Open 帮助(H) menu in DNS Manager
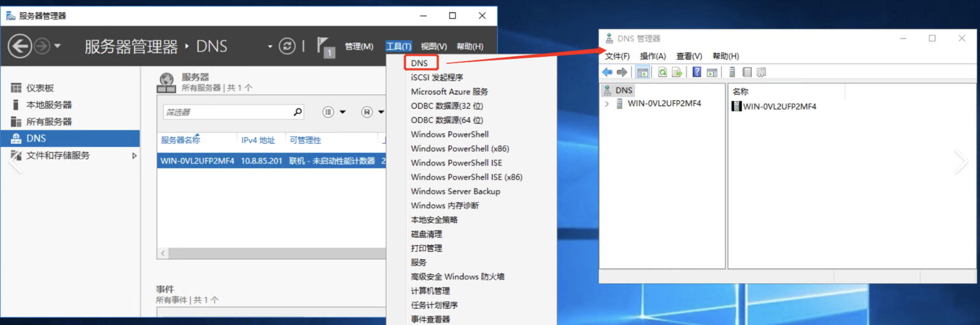This screenshot has height=325, width=980. pos(726,56)
